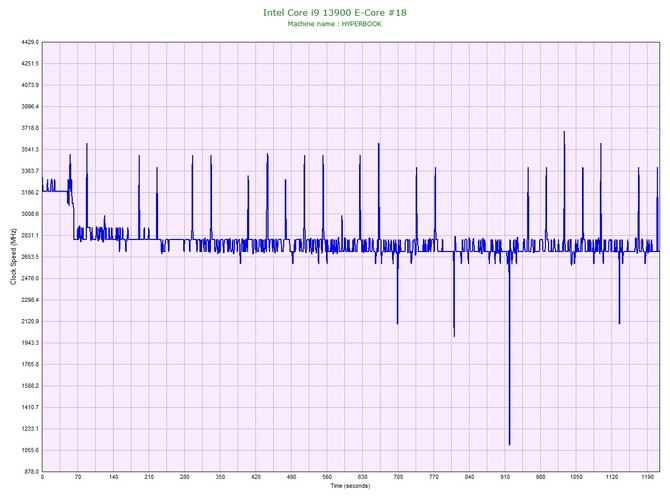This screenshot has width=670, height=503.
Task: Click the 560 tick on the time axis
Action: (327, 477)
